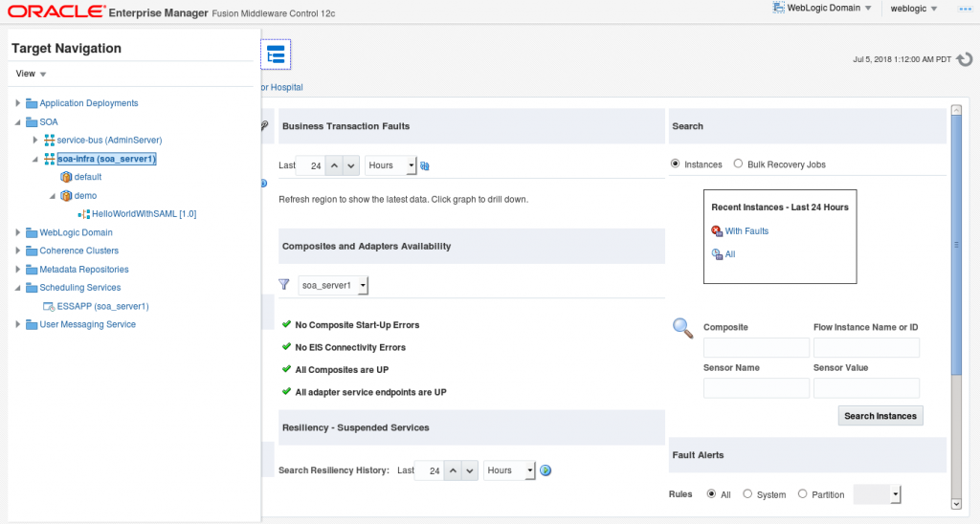
Task: Click refresh icon beside Business Faults Hours
Action: (x=425, y=165)
